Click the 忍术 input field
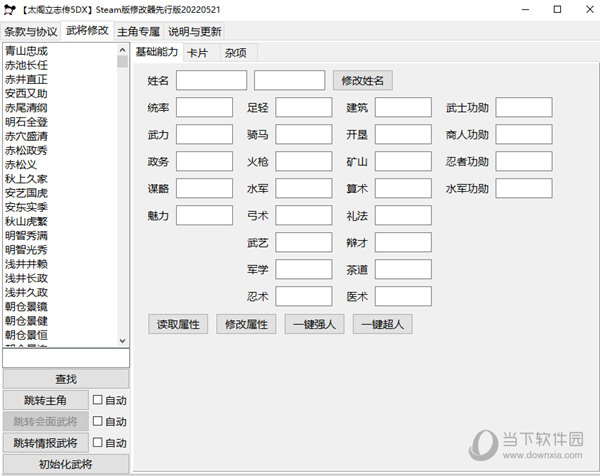 [x=304, y=296]
